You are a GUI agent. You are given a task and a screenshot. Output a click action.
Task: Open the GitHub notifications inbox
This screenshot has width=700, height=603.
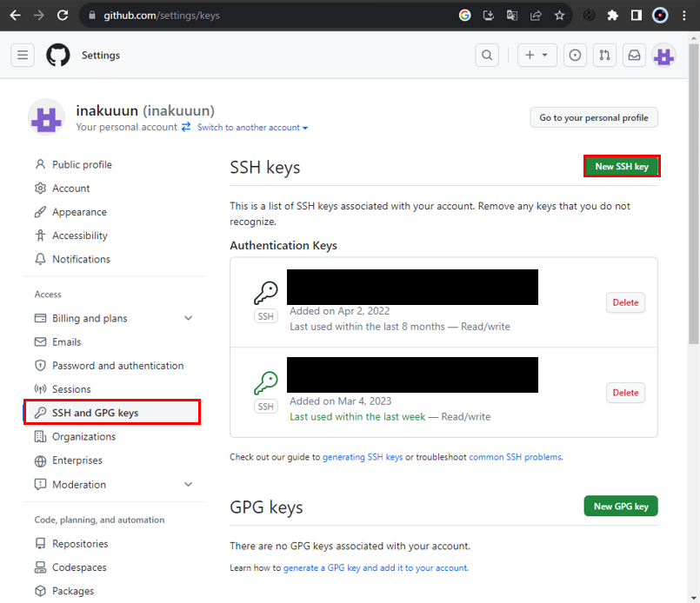(x=634, y=55)
